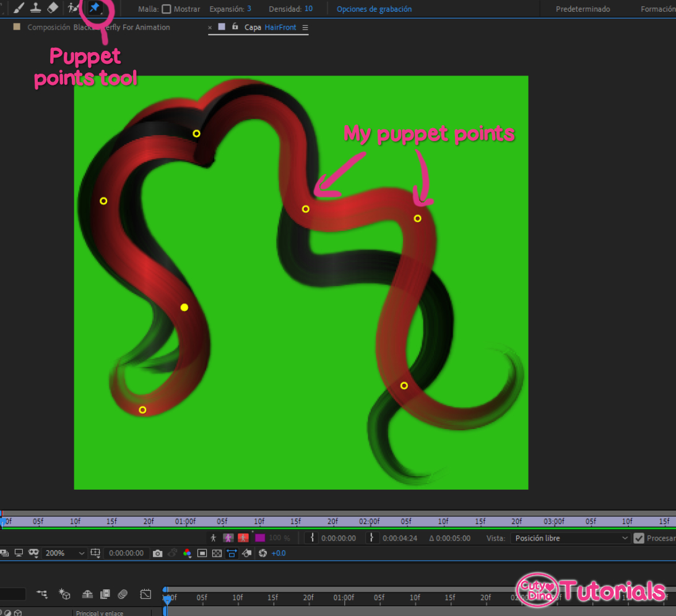
Task: Select the Clone stamp tool
Action: (x=35, y=8)
